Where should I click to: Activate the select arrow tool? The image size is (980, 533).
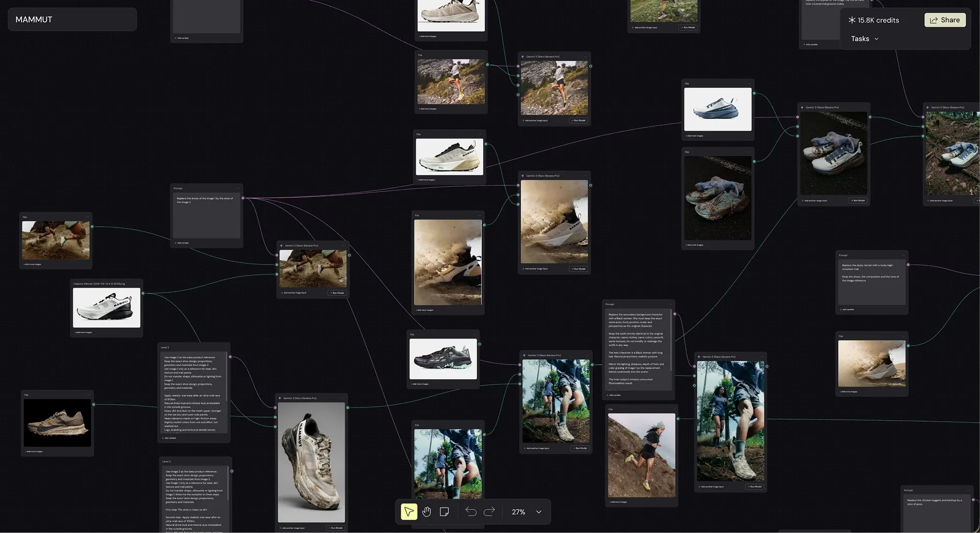coord(409,512)
